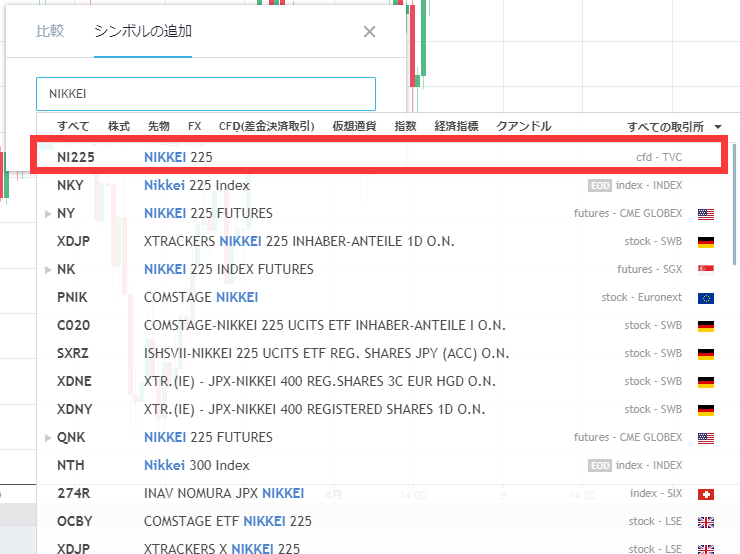Viewport: 740px width, 554px height.
Task: Filter results by 経済指標
Action: pos(456,126)
